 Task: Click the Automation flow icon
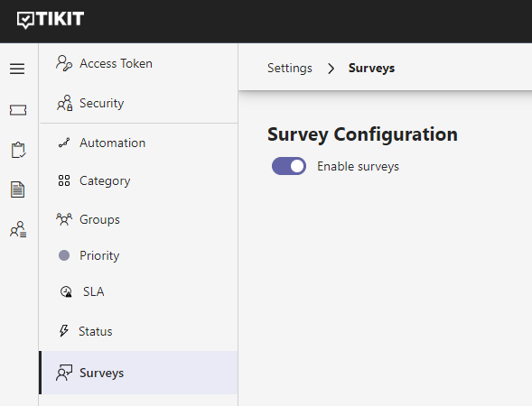tap(64, 143)
